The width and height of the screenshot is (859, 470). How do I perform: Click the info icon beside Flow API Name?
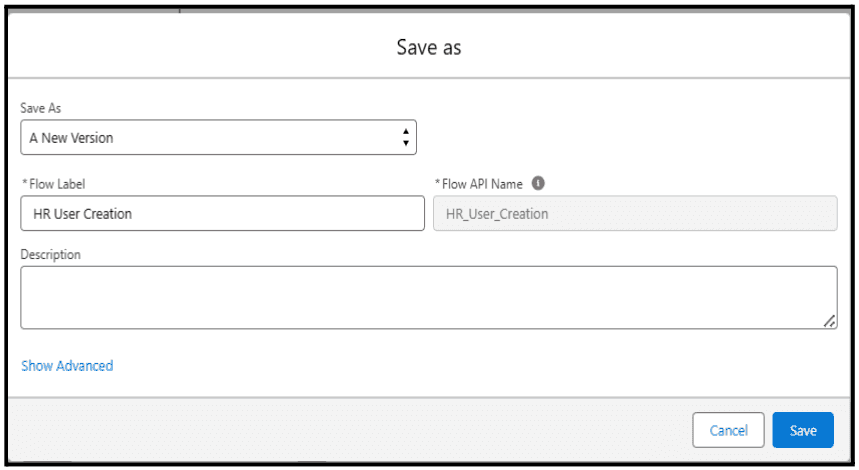click(x=538, y=183)
